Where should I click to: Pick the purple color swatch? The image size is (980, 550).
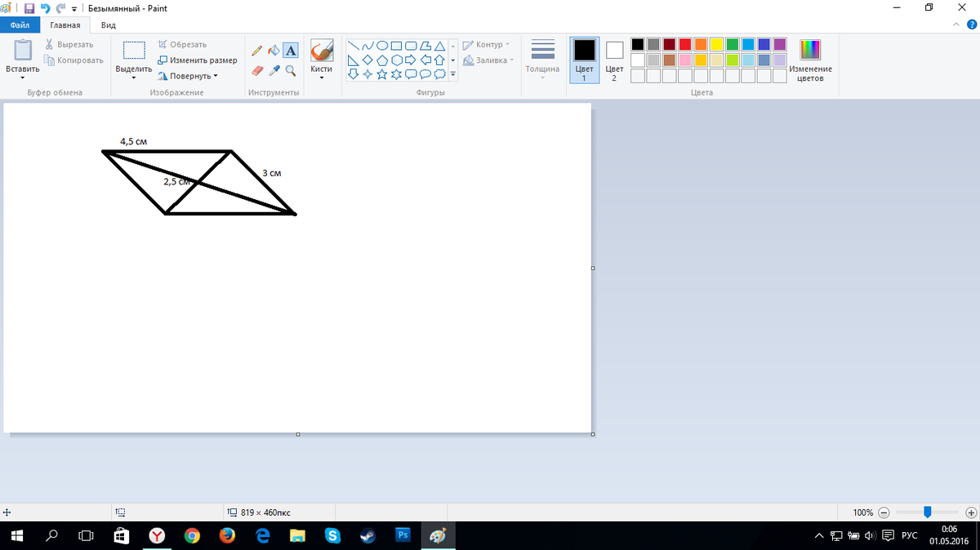pyautogui.click(x=780, y=44)
